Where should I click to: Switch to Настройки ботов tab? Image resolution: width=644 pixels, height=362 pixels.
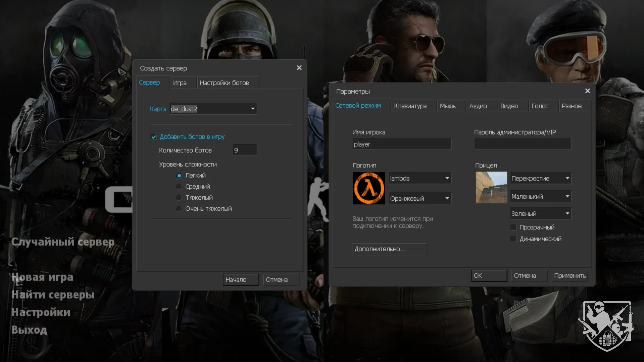[x=224, y=83]
